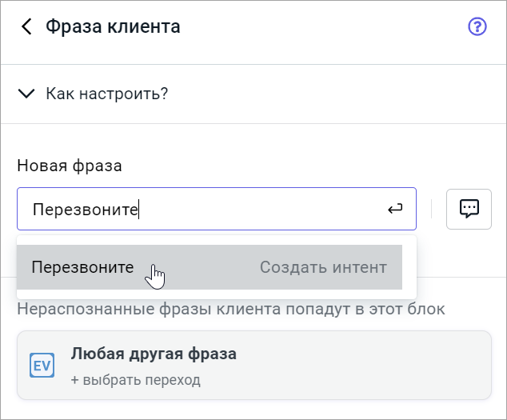Click the EV block icon

(x=41, y=365)
